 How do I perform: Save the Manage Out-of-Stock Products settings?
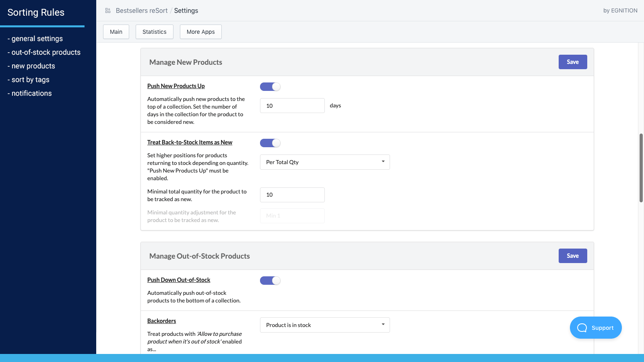pos(573,256)
